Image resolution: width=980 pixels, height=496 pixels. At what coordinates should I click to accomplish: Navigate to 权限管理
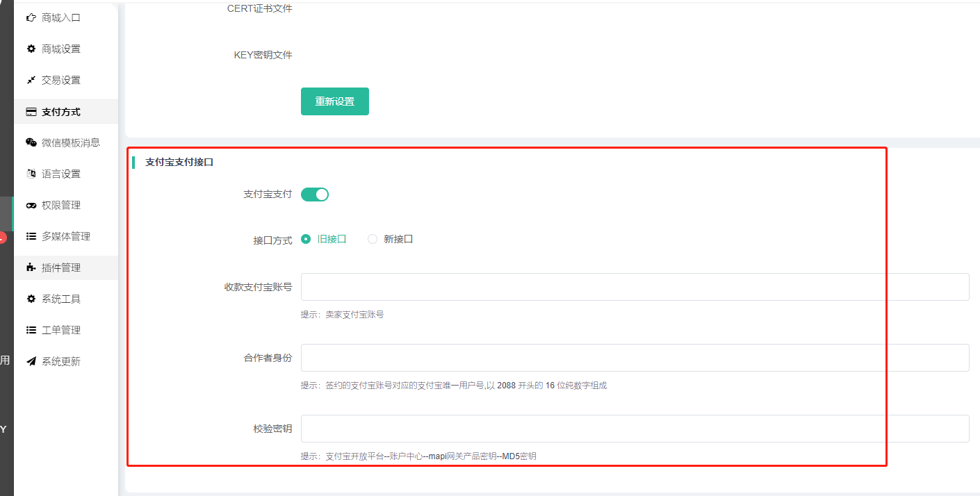point(66,205)
